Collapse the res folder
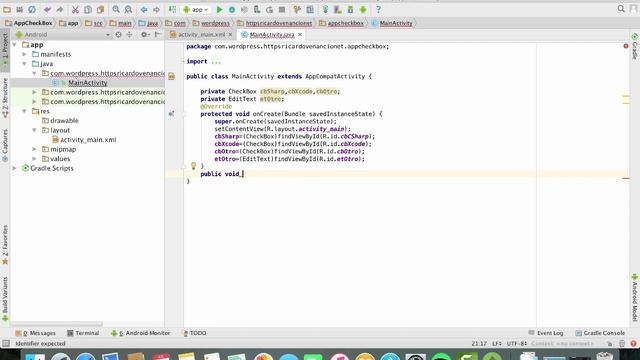640x360 pixels. point(24,111)
